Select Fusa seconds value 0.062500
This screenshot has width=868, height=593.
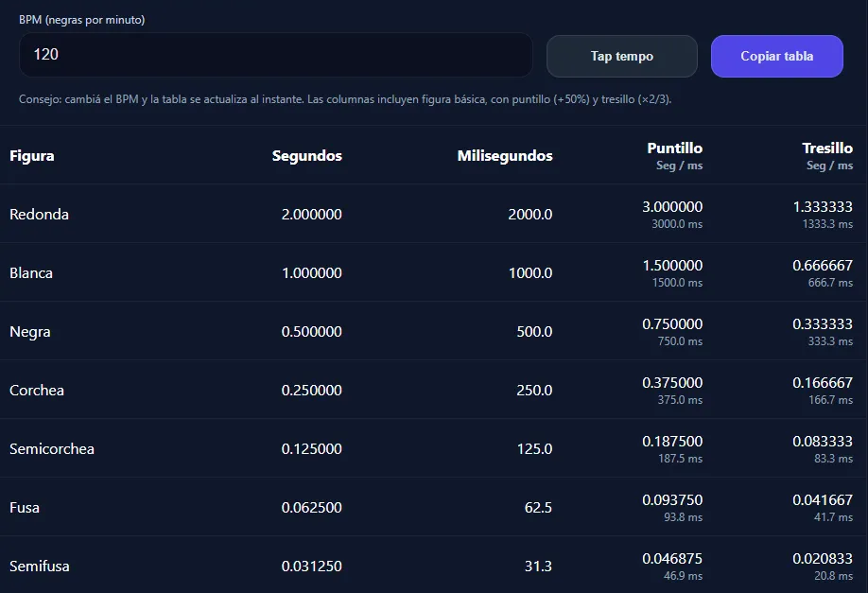point(311,508)
